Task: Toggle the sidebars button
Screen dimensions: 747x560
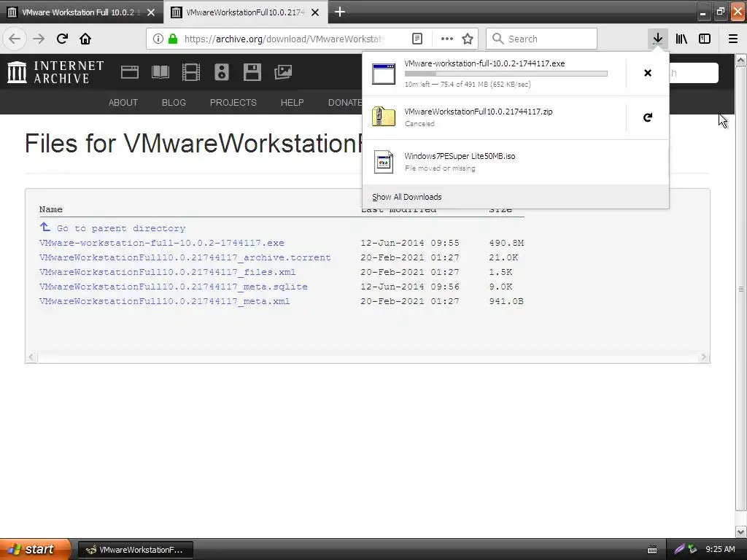Action: [x=705, y=39]
